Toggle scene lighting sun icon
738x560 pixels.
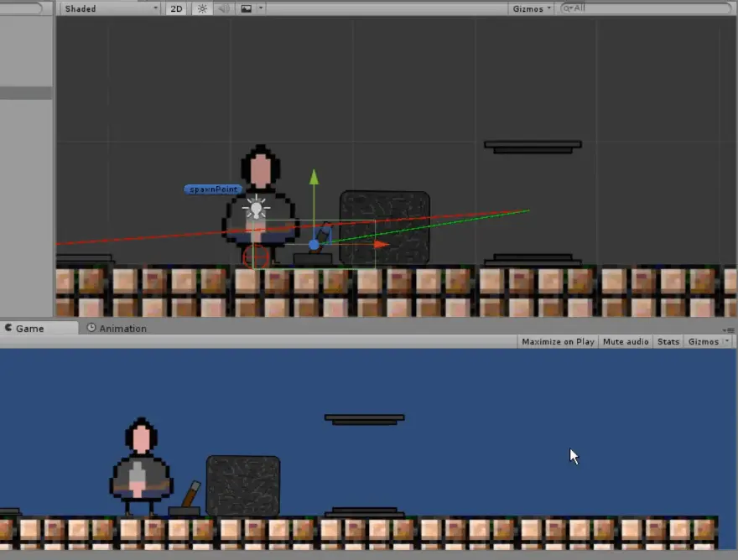pyautogui.click(x=201, y=8)
